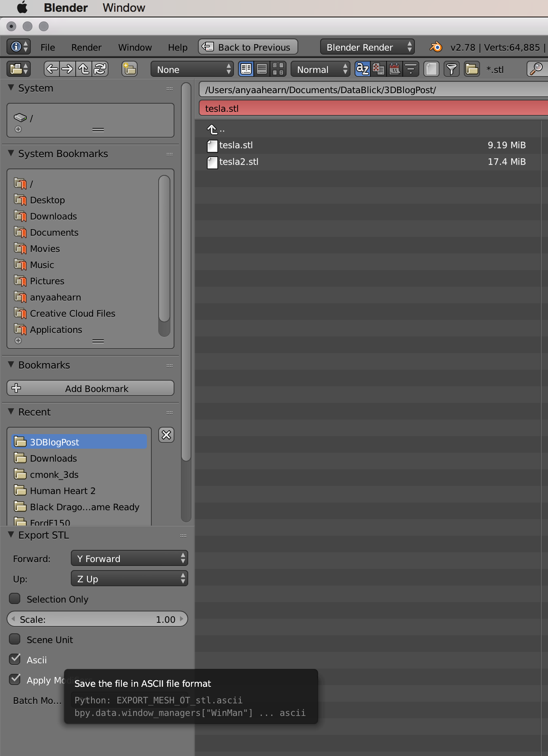Go back to previous folder
This screenshot has width=548, height=756.
pyautogui.click(x=52, y=69)
